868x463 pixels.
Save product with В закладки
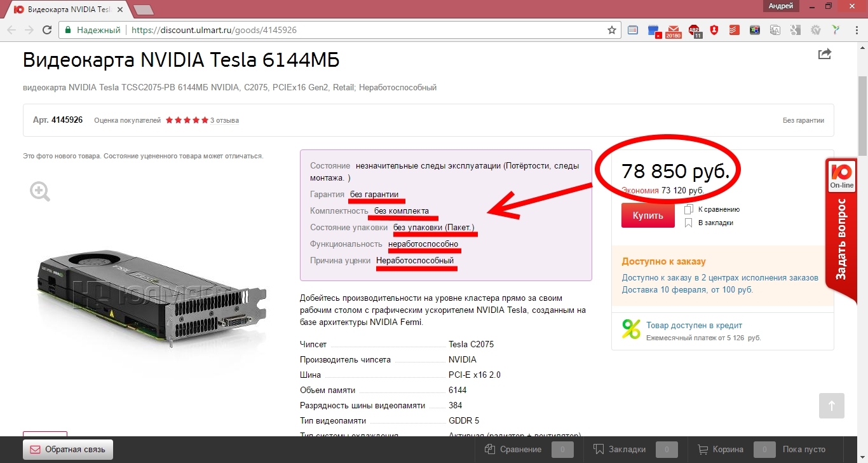(709, 223)
